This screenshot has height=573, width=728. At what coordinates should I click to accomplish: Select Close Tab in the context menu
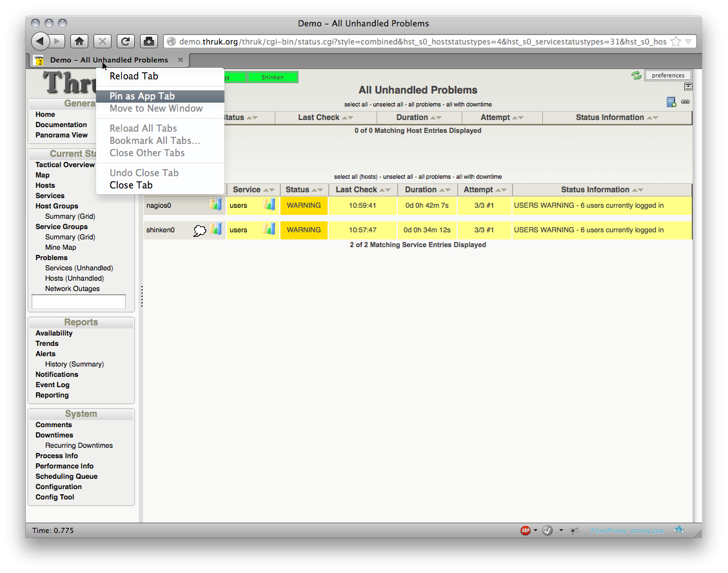tap(131, 185)
